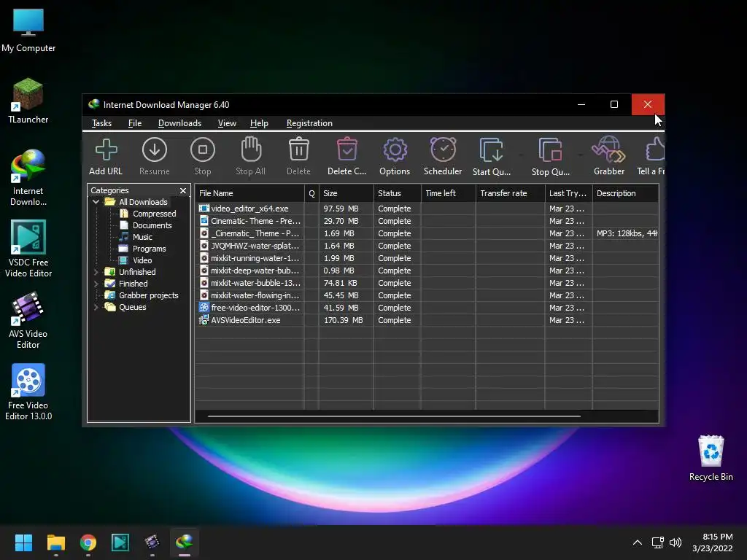Sort by the Q column header
Screen dimensions: 747x560
[x=312, y=193]
